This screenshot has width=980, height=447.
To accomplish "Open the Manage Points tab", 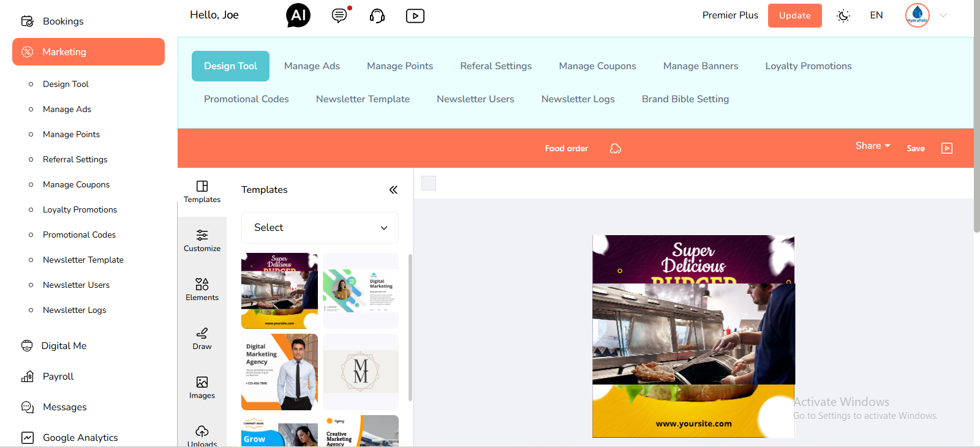I will click(400, 66).
